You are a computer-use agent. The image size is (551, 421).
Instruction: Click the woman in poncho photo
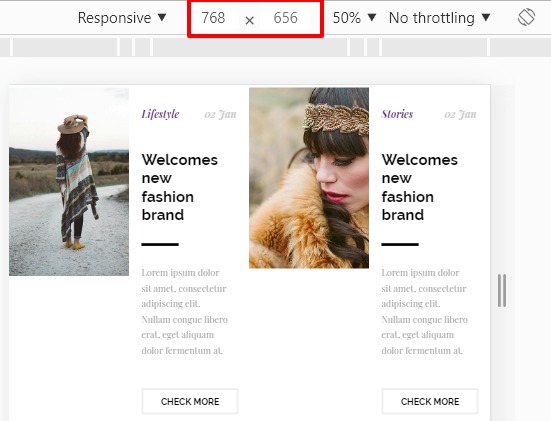(x=69, y=182)
